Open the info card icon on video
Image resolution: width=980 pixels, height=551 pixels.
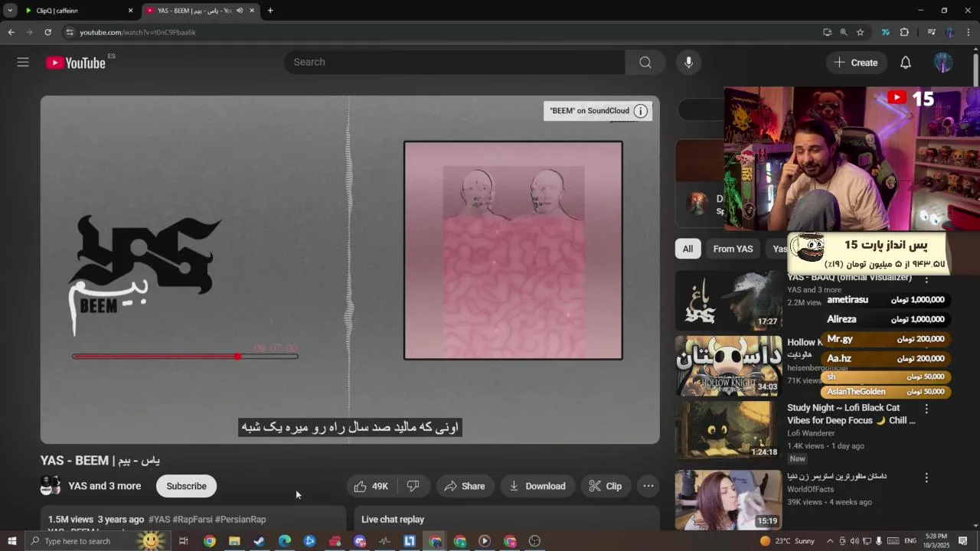point(641,111)
